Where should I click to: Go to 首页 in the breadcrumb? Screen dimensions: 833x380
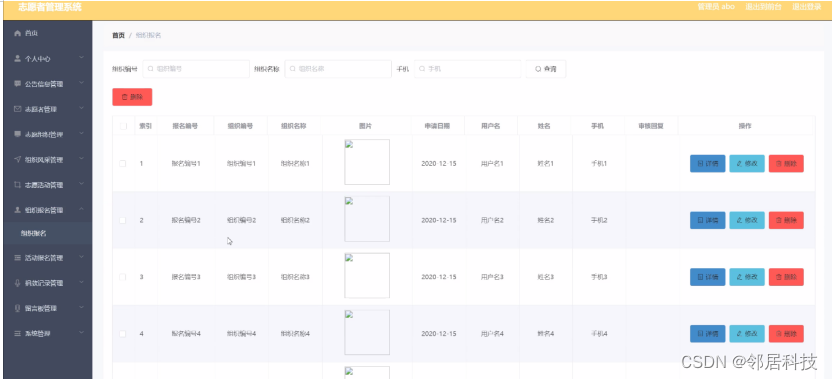point(118,36)
